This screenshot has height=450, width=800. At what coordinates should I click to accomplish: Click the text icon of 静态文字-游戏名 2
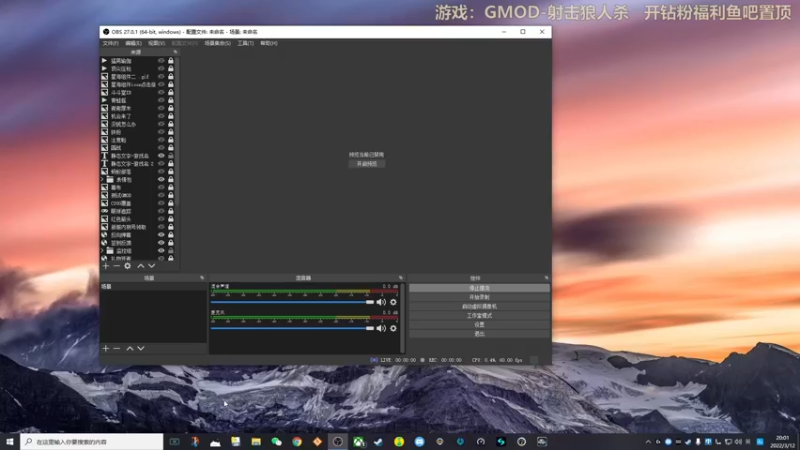104,164
